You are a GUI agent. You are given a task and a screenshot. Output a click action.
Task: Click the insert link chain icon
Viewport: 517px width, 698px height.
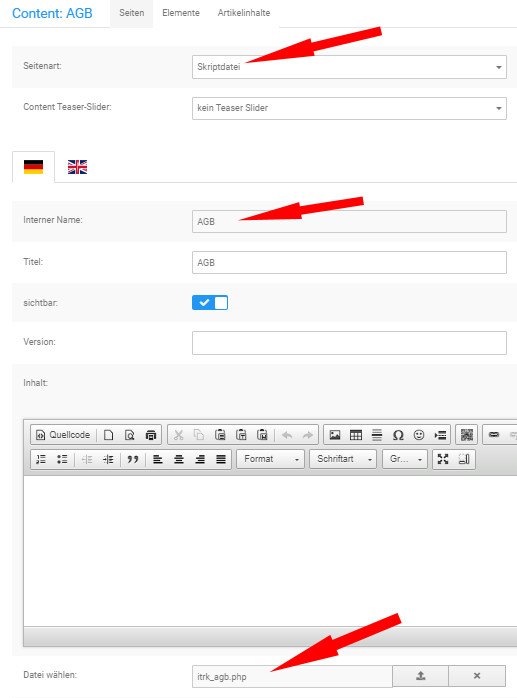pyautogui.click(x=494, y=435)
